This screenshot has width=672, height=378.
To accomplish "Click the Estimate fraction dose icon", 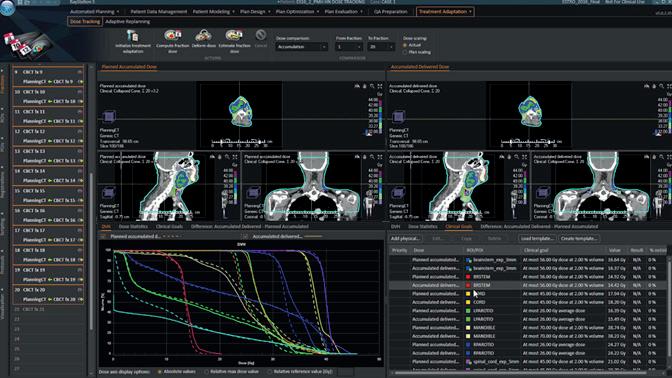I will point(234,35).
